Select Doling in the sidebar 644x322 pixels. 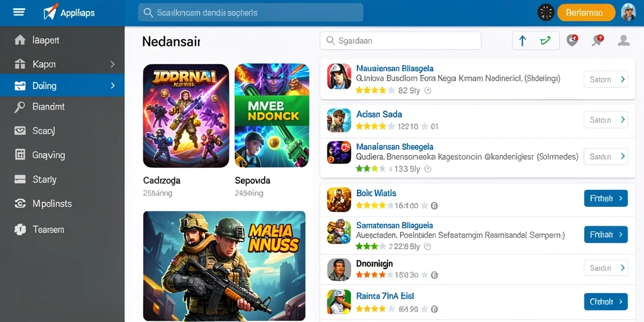click(x=62, y=86)
